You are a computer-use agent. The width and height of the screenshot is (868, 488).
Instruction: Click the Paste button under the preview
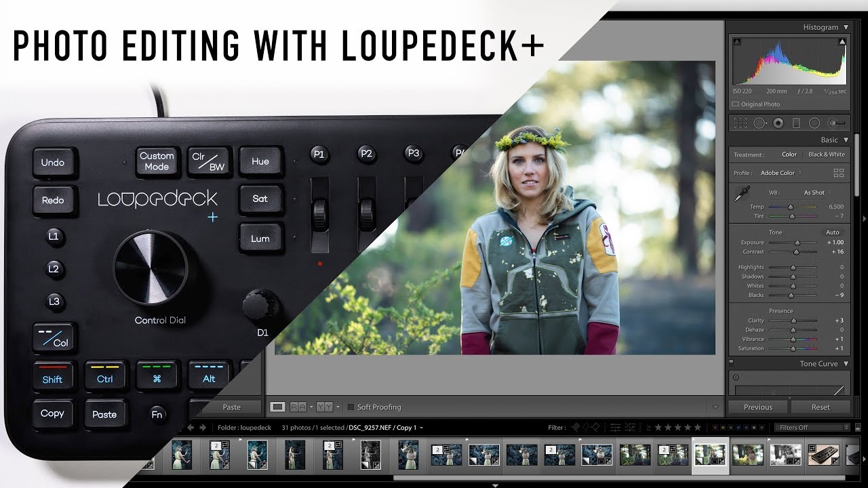[231, 407]
